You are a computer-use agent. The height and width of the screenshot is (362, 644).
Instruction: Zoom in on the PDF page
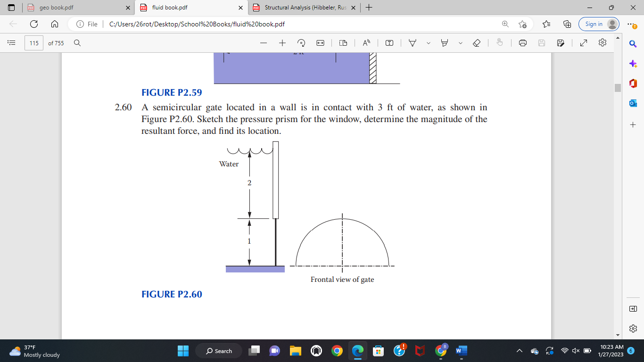[x=282, y=42]
